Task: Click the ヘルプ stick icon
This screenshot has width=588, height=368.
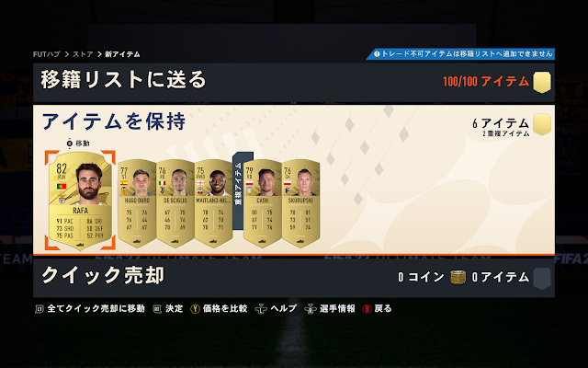Action: [261, 309]
